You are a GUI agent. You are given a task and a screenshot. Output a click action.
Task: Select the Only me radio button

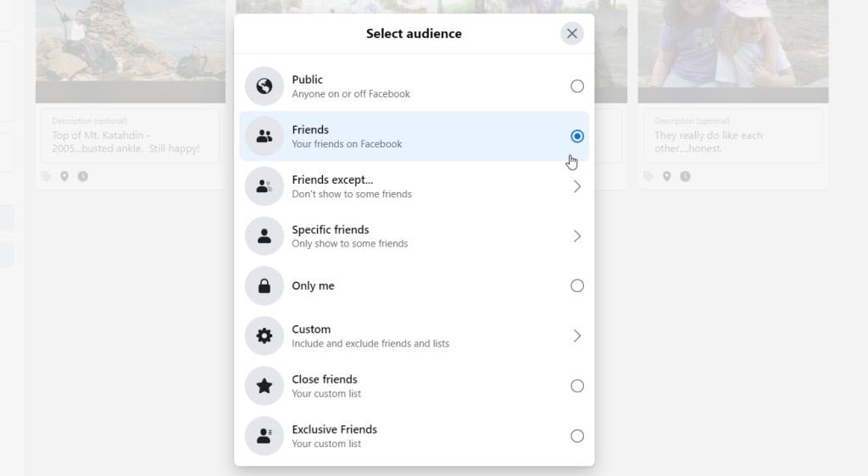pyautogui.click(x=576, y=285)
